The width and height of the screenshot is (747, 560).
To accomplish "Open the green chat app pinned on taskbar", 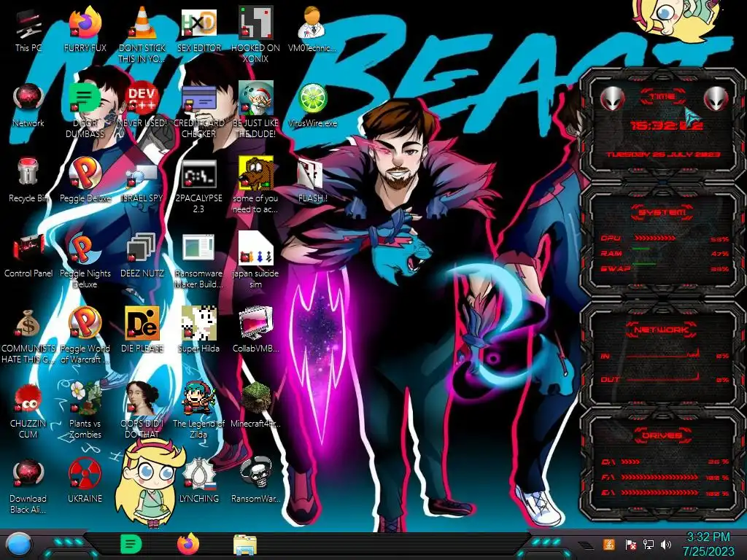I will tap(131, 544).
